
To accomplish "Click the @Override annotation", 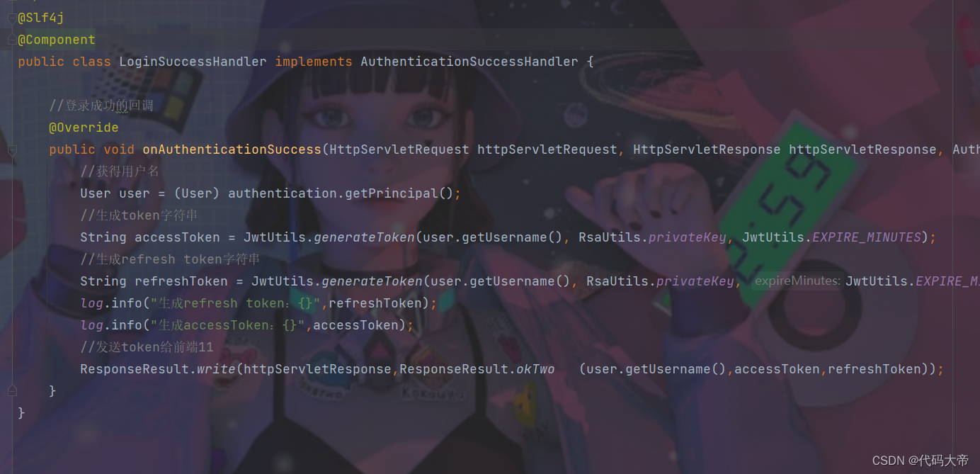I will pyautogui.click(x=84, y=128).
